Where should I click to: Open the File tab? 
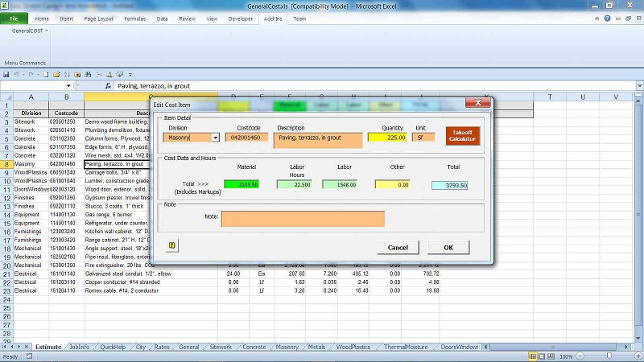[14, 19]
